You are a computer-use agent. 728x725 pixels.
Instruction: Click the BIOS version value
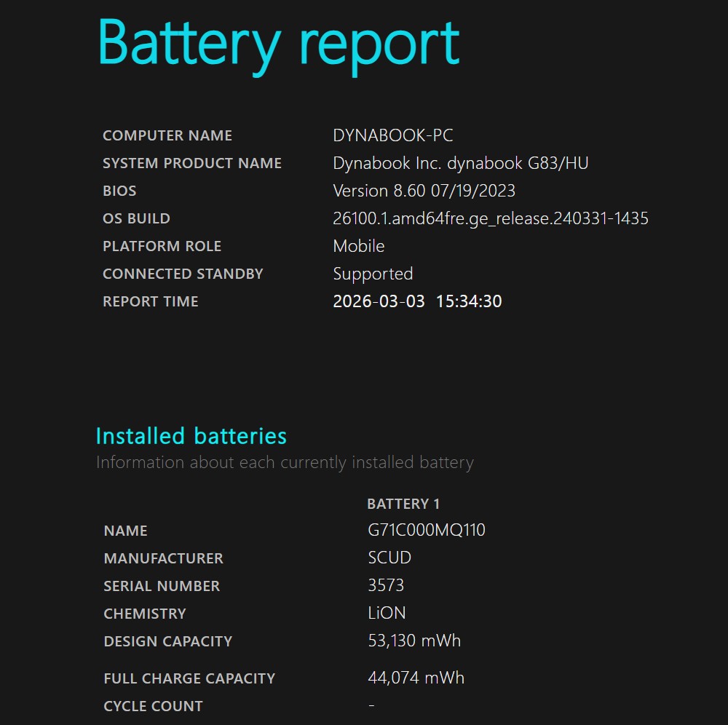tap(424, 191)
